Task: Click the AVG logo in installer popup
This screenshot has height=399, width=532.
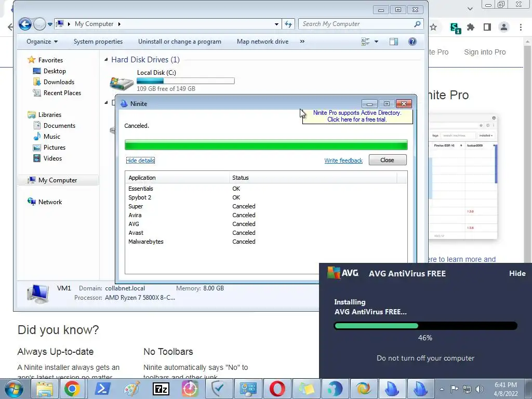Action: (343, 273)
